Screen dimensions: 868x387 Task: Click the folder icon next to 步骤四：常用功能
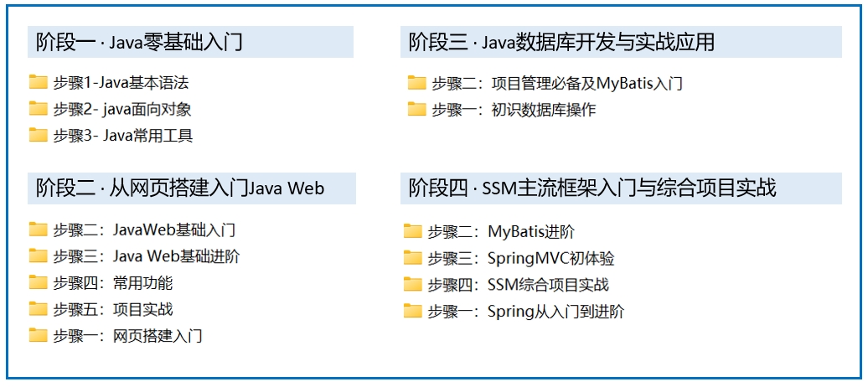[x=38, y=283]
